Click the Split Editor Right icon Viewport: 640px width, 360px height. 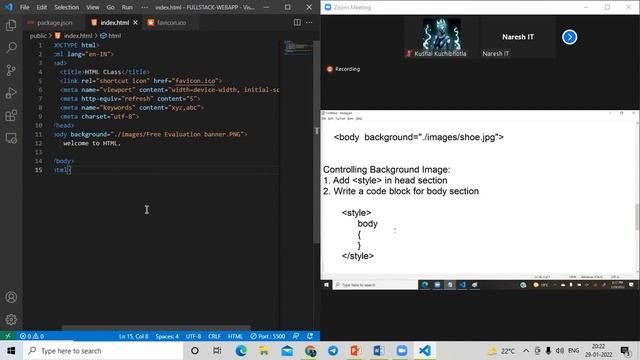pos(297,22)
